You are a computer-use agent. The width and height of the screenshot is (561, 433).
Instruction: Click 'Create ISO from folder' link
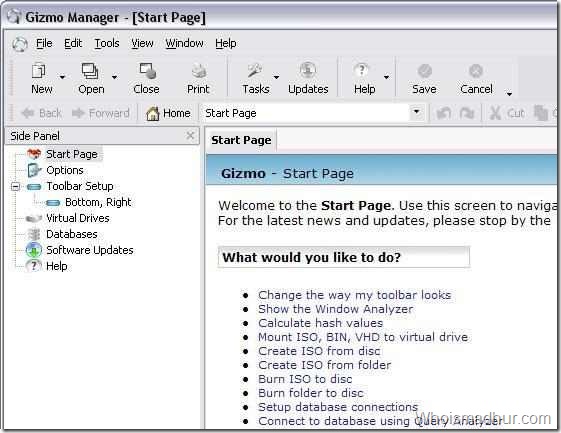coord(325,365)
